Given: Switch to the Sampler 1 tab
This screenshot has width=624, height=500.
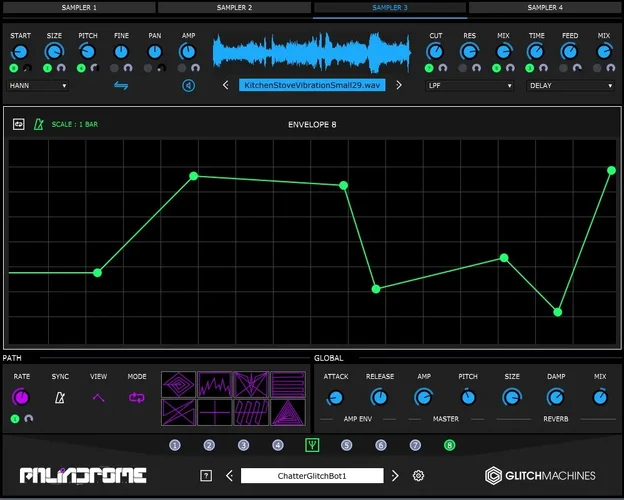Looking at the screenshot, I should [79, 8].
